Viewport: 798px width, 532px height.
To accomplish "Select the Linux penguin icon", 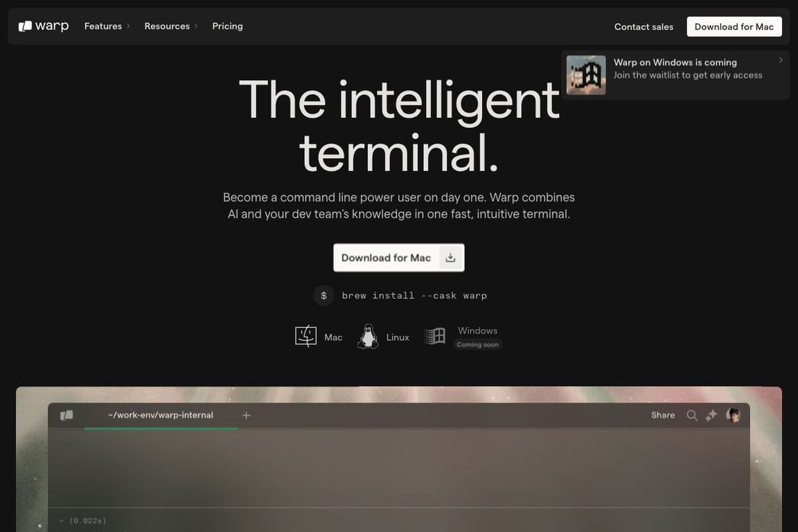I will [367, 337].
